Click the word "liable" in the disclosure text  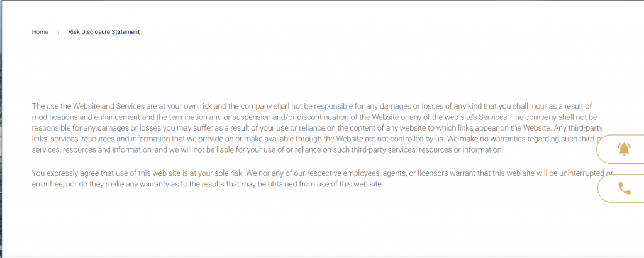click(x=224, y=150)
